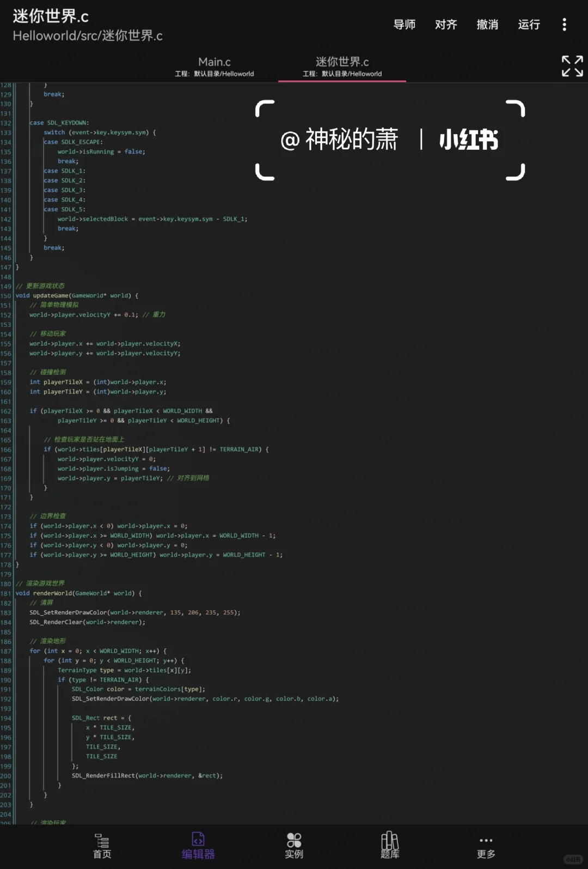
Task: Click line number 132
Action: [x=6, y=123]
